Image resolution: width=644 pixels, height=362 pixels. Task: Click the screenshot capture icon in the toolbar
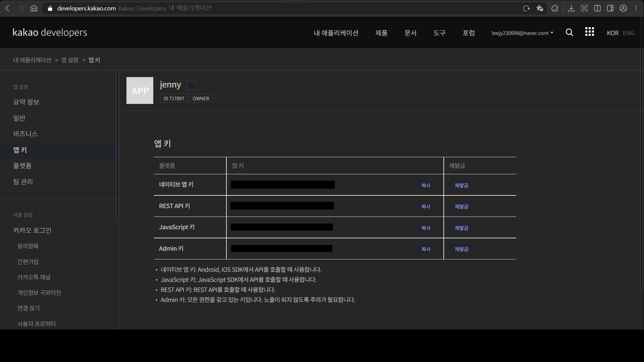pyautogui.click(x=584, y=8)
